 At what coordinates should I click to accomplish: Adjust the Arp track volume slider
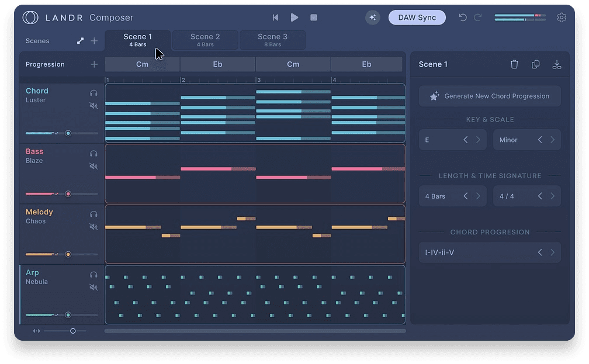pyautogui.click(x=68, y=315)
